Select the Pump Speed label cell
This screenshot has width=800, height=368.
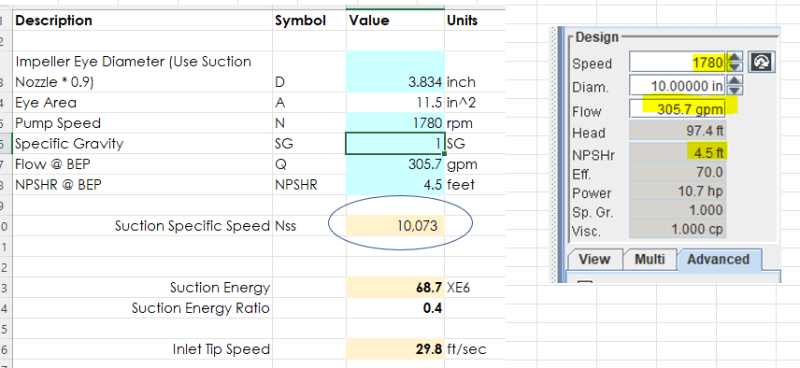(x=142, y=123)
